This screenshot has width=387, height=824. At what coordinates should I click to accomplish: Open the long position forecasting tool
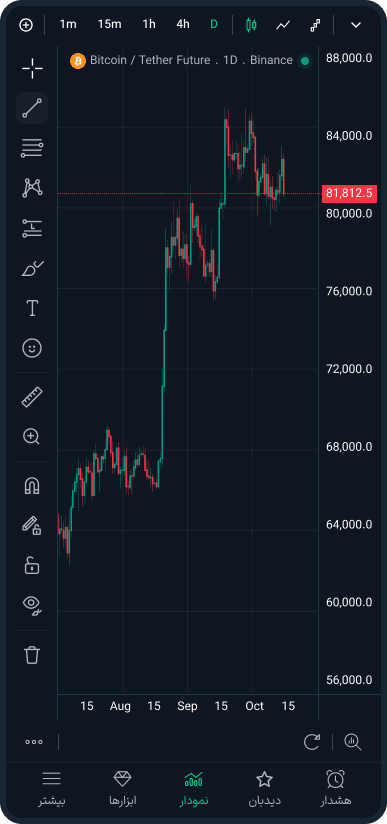click(32, 228)
